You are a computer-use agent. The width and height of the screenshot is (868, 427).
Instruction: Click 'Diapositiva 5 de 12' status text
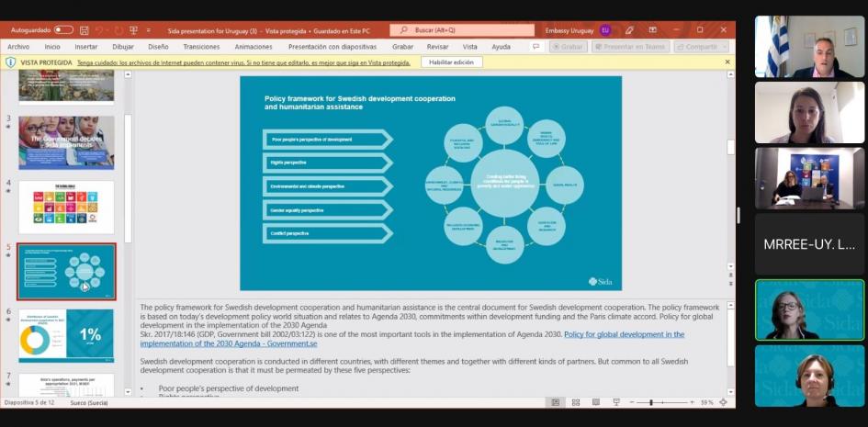tap(28, 402)
